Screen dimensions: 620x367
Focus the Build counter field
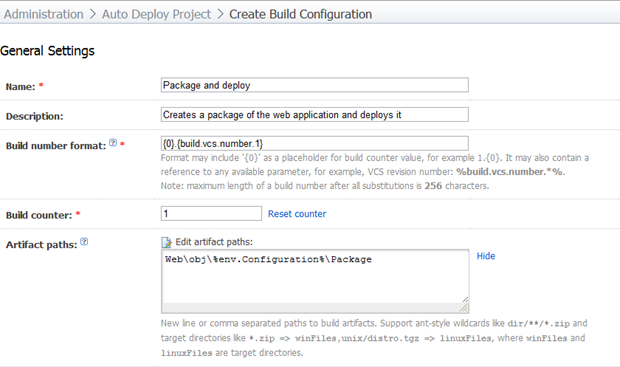pyautogui.click(x=211, y=214)
